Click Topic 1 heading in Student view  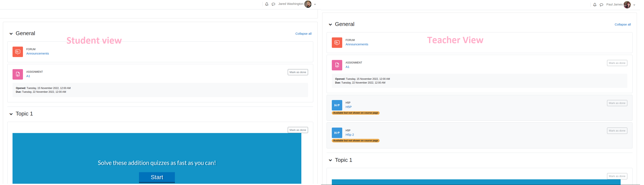pyautogui.click(x=24, y=114)
